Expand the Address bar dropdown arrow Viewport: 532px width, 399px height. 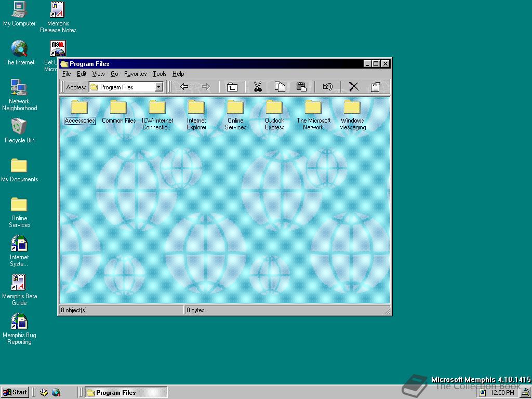(159, 87)
